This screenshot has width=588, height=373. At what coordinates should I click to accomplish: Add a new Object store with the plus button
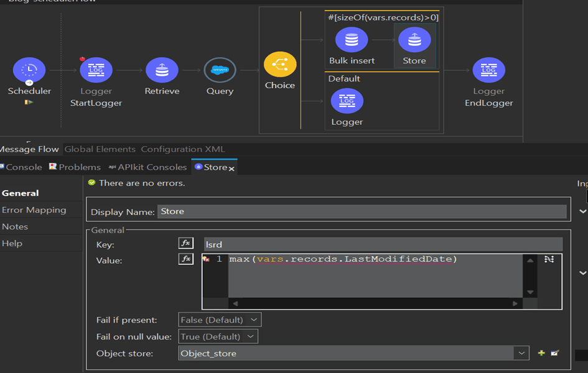coord(540,352)
